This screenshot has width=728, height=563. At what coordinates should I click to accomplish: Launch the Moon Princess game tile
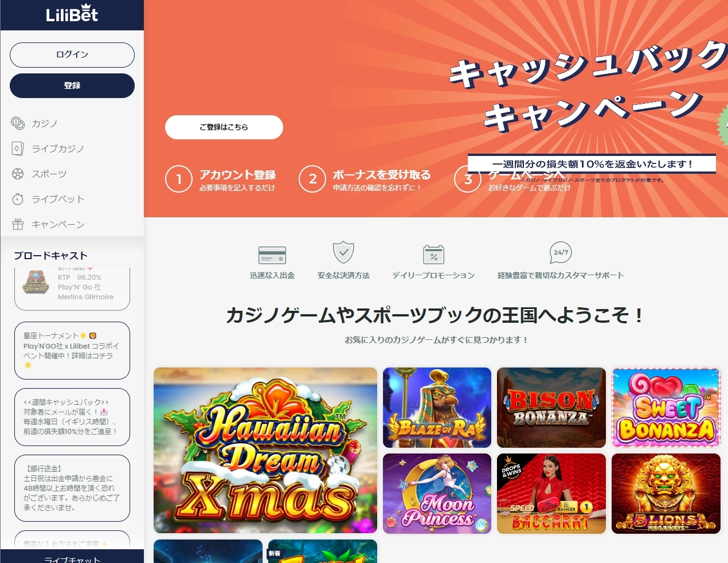[437, 494]
